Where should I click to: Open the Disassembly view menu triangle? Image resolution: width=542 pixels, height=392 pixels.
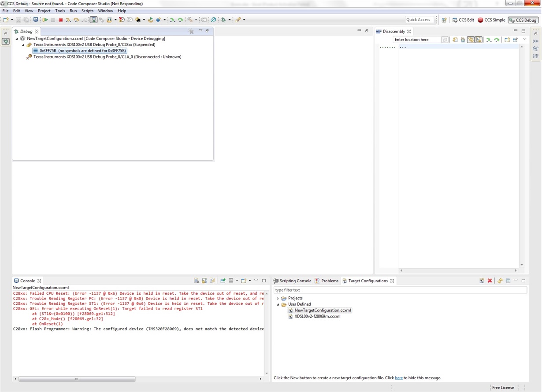[525, 39]
